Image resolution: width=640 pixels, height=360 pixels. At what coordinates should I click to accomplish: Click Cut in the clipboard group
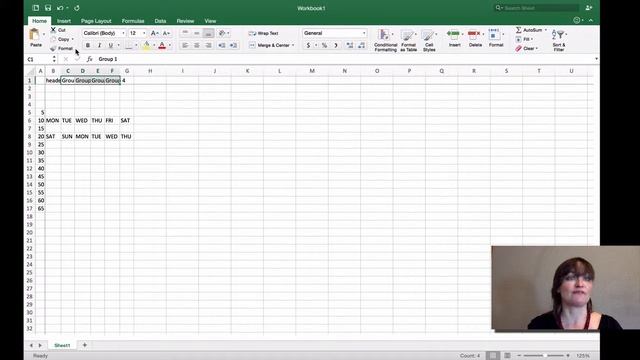pos(58,30)
